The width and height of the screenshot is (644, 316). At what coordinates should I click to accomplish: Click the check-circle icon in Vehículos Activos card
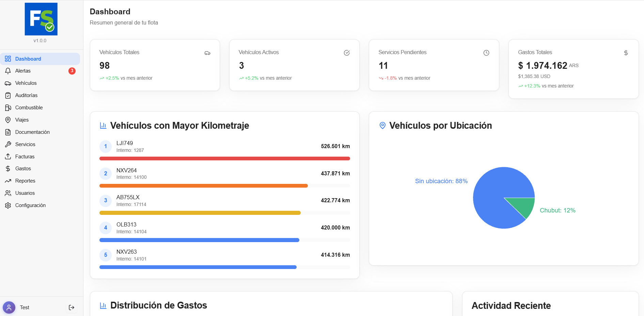tap(347, 53)
